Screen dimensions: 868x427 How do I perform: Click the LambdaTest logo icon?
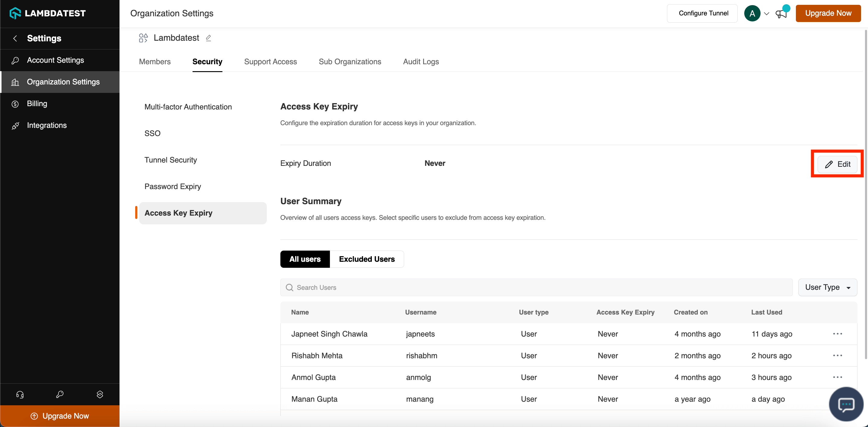coord(15,13)
